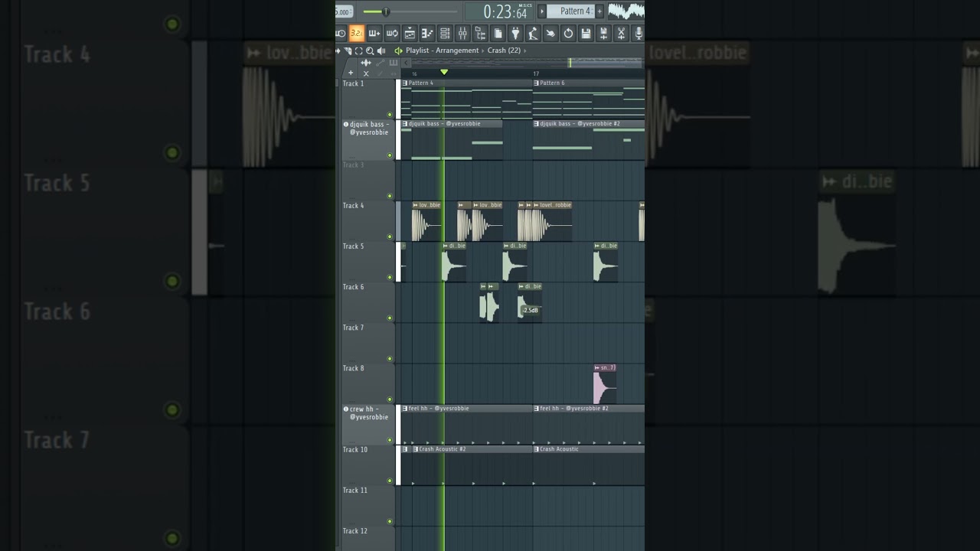Click the arrow left of pattern selector
Screen dimensions: 980x551
point(542,11)
